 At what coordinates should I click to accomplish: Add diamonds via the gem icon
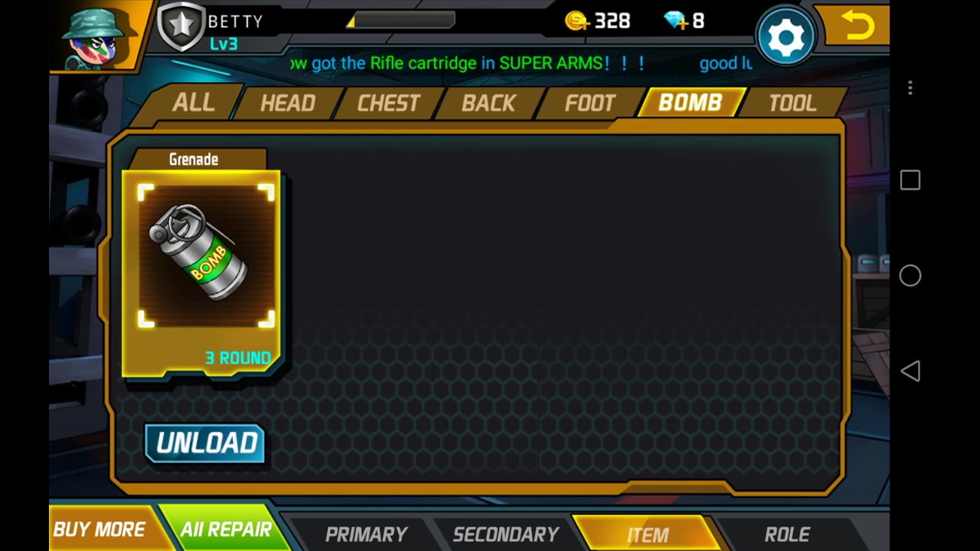coord(676,21)
